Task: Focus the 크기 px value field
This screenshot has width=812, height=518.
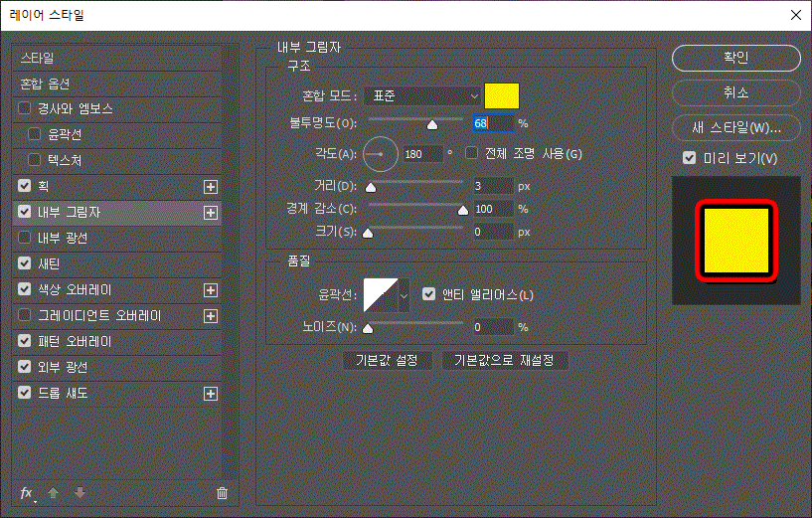Action: tap(494, 232)
